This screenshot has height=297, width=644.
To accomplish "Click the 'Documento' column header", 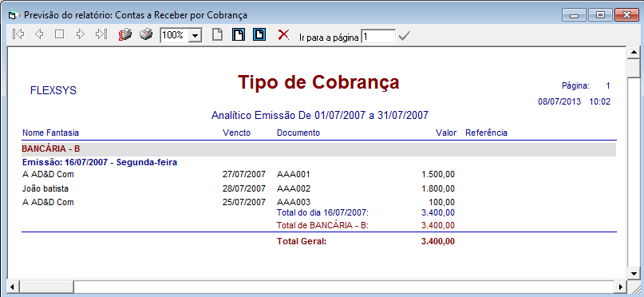I will click(298, 133).
